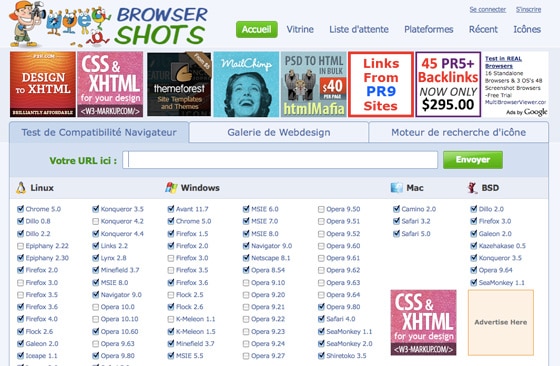
Task: Click the Windows flag icon
Action: click(171, 187)
